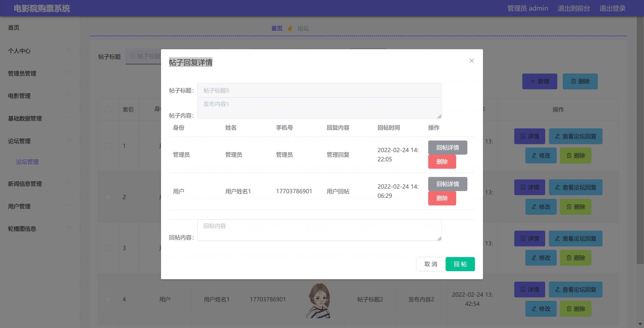Close the 帖子回复详情 dialog with X icon
The height and width of the screenshot is (328, 644).
coord(472,61)
